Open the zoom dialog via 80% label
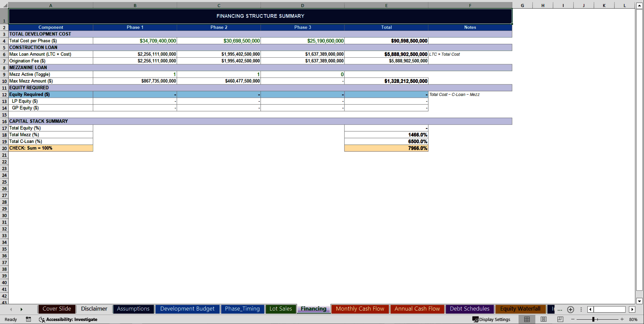 click(x=633, y=319)
